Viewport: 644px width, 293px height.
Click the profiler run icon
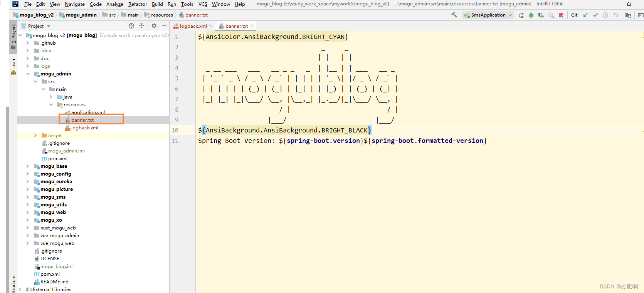pos(551,15)
